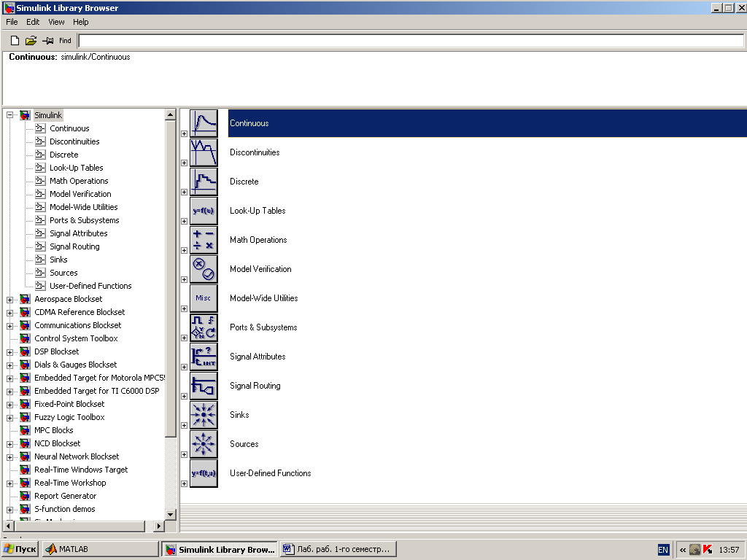747x560 pixels.
Task: Open the Пуск start button
Action: [x=20, y=549]
